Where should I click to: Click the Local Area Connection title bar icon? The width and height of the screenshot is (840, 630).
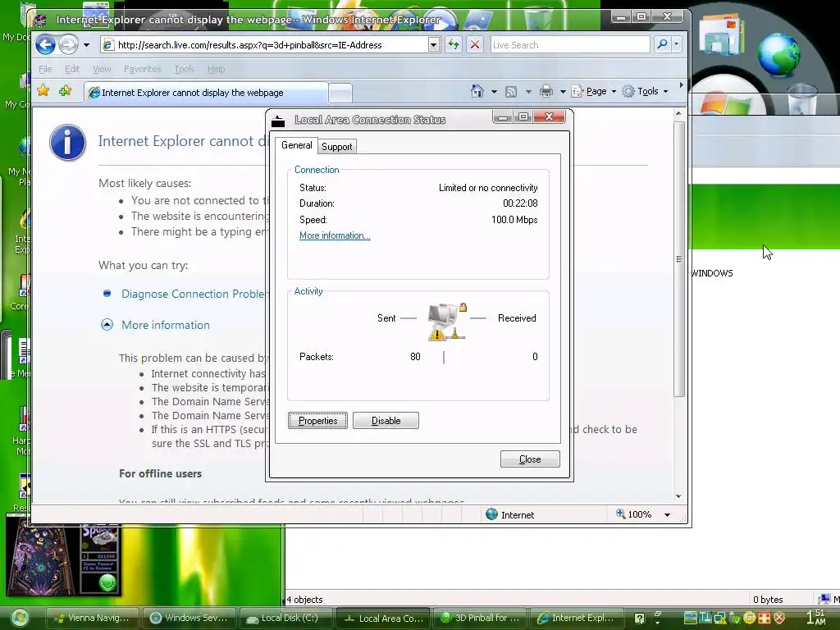point(278,121)
